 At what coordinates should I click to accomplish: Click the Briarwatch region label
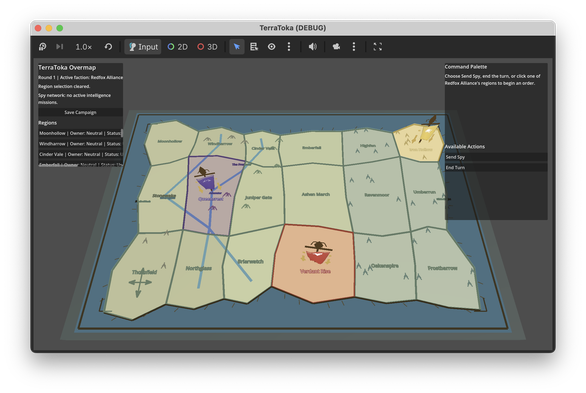point(251,262)
